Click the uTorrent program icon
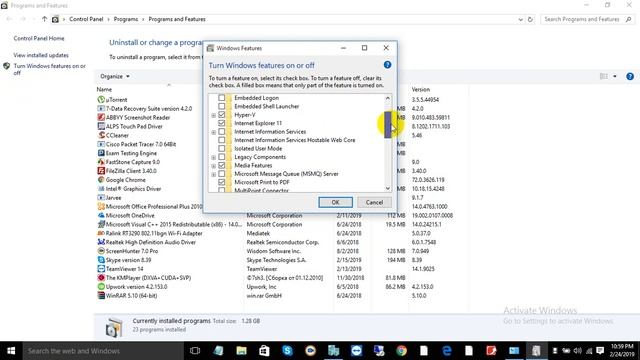Screen dimensions: 640x360 101,100
